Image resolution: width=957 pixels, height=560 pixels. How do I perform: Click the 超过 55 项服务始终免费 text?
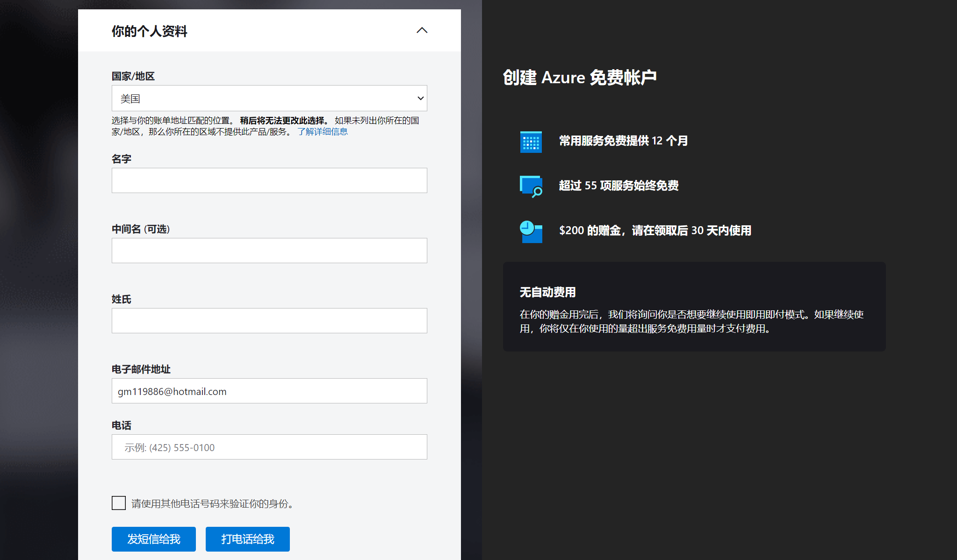pos(619,186)
